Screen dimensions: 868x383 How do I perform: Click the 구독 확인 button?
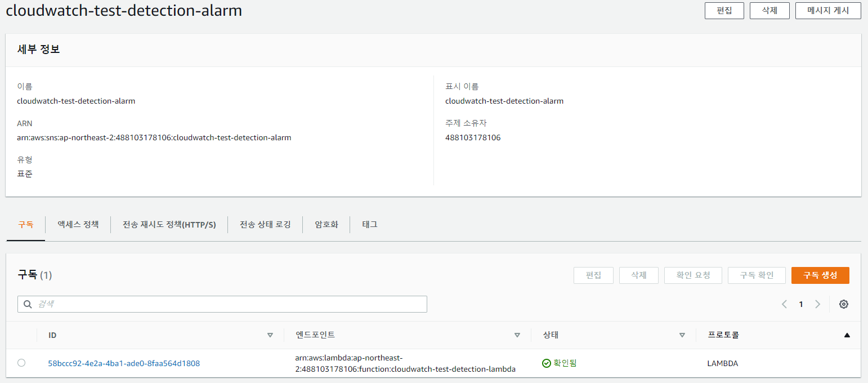click(757, 275)
